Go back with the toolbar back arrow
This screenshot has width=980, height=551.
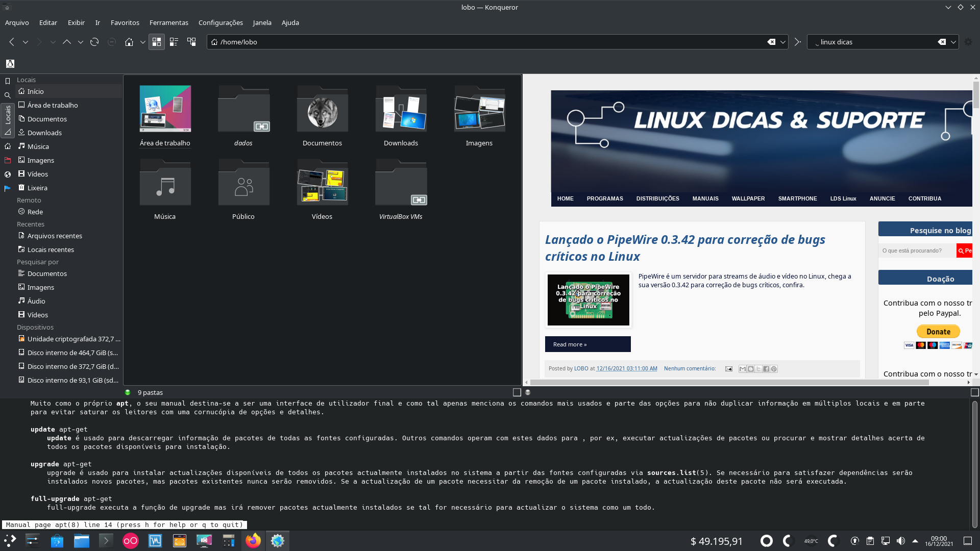point(11,42)
